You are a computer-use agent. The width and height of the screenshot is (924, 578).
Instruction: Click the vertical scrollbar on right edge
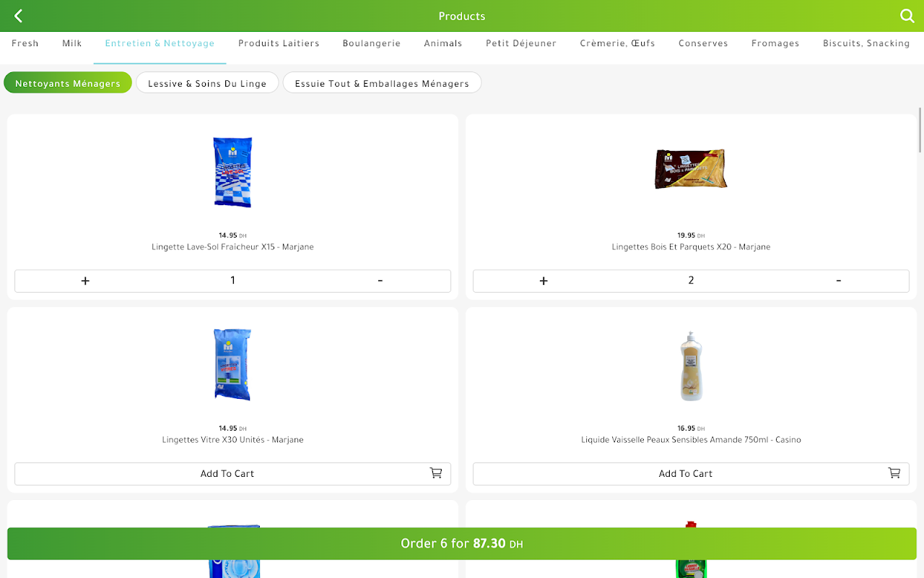920,130
